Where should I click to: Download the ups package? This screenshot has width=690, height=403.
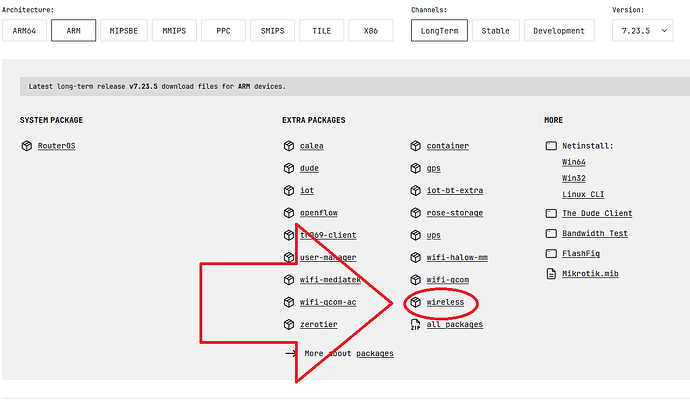pyautogui.click(x=433, y=235)
